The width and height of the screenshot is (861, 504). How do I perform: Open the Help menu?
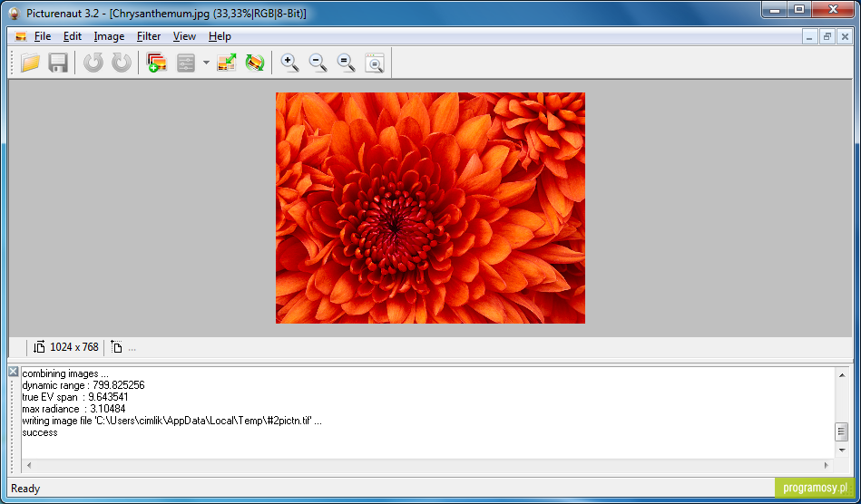click(220, 36)
